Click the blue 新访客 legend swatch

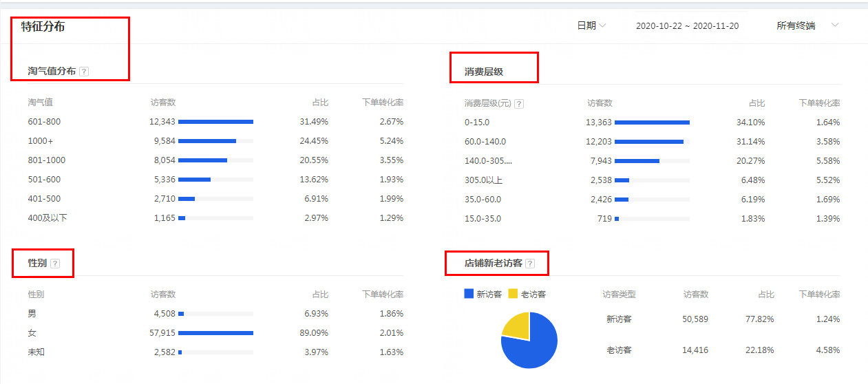tap(469, 294)
